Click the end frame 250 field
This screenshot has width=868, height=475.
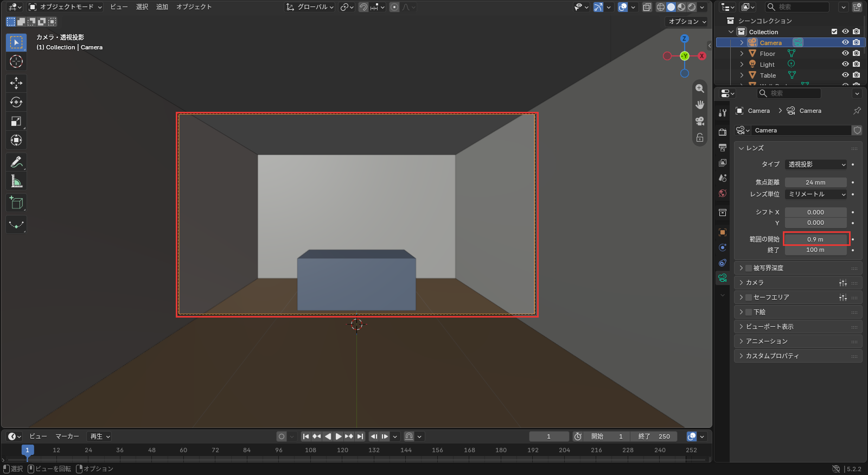click(655, 436)
